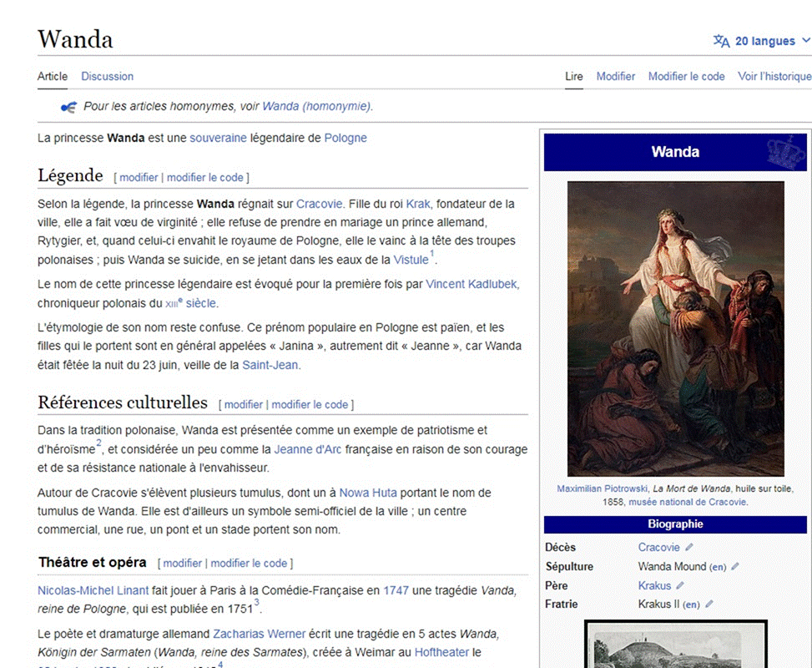Follow the Saint-Jean link

[270, 365]
